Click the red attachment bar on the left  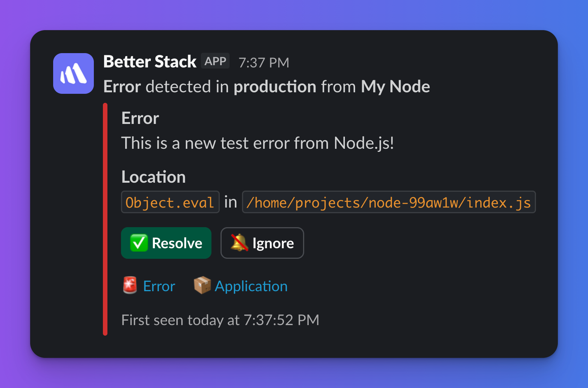[x=106, y=218]
